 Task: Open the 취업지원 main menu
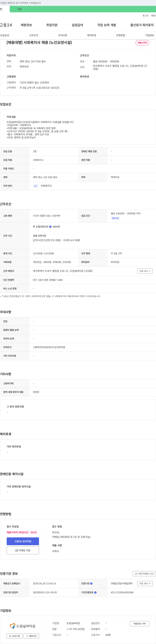point(52,25)
